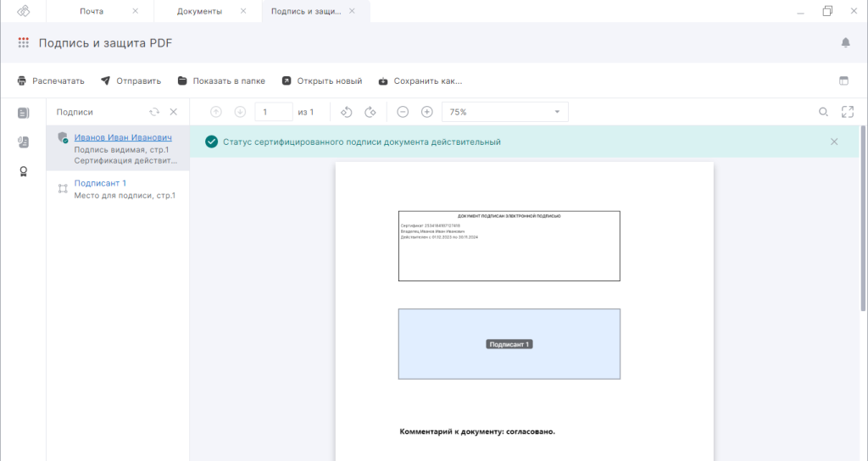Click the green checkmark status icon
The height and width of the screenshot is (461, 868).
211,142
